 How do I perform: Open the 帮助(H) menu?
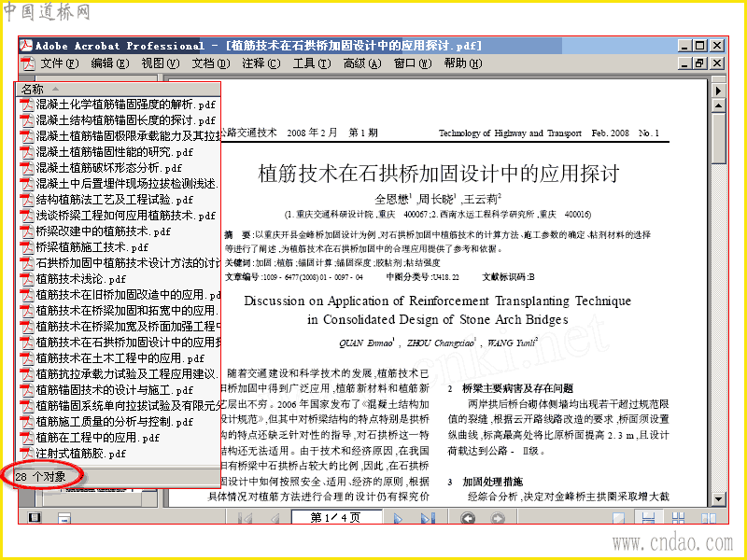[463, 63]
